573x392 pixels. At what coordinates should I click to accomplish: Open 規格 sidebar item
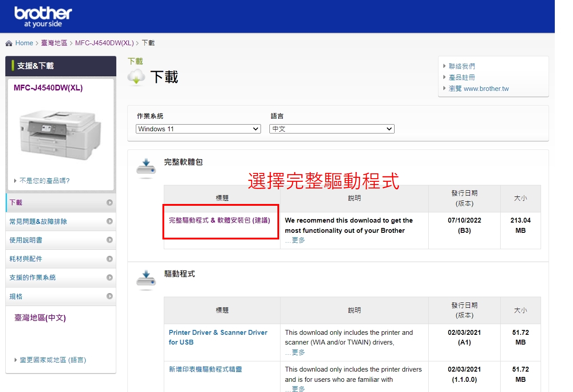click(x=61, y=296)
